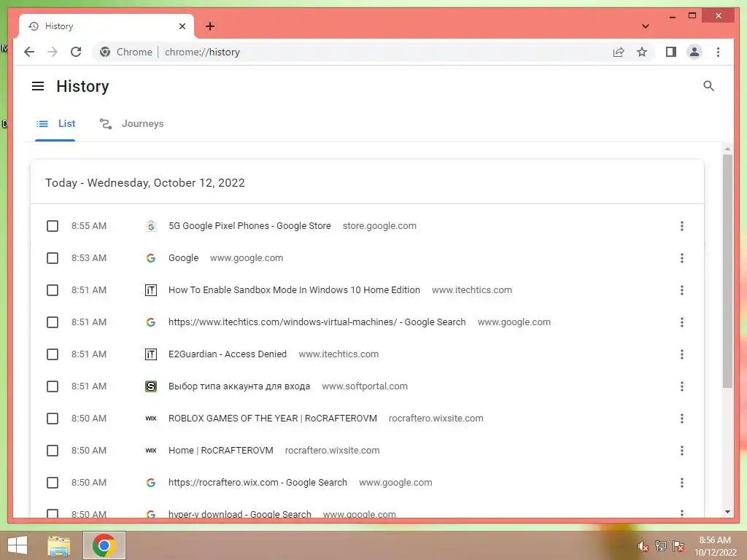The width and height of the screenshot is (747, 560).
Task: Open actions menu for rocraftero.wix.com search entry
Action: [x=682, y=483]
